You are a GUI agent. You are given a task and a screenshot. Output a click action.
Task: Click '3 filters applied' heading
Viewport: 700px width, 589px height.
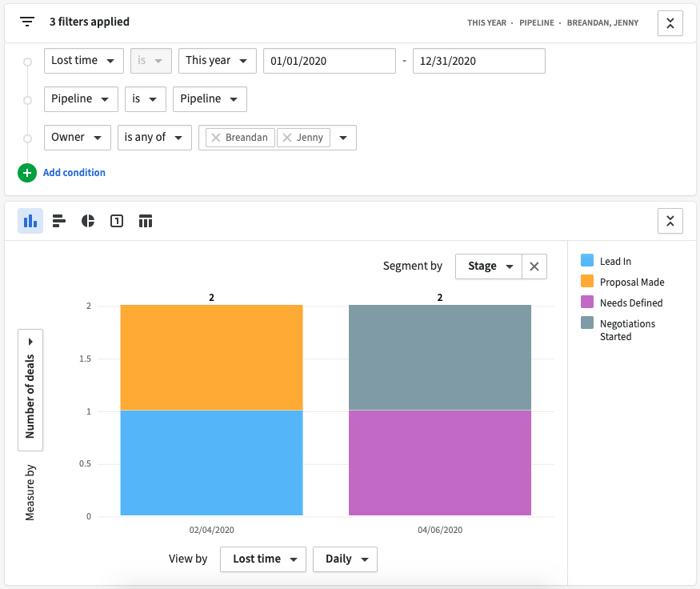[90, 22]
